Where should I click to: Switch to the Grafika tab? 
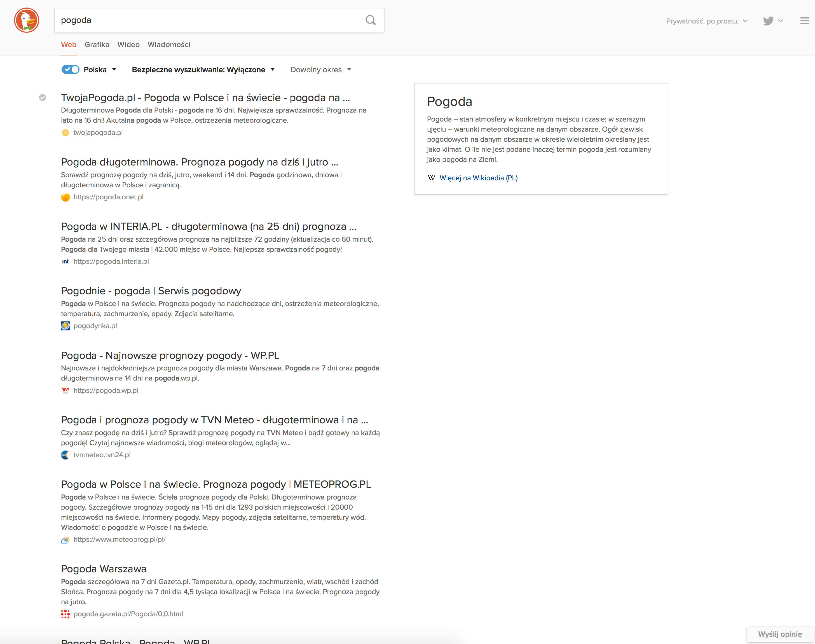[x=97, y=45]
